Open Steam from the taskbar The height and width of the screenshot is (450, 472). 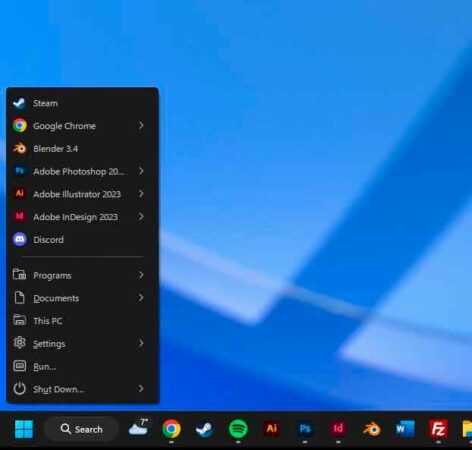205,429
